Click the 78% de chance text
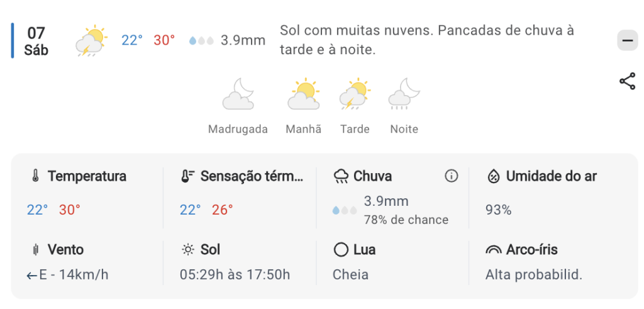Screen dimensions: 644x309 click(406, 220)
